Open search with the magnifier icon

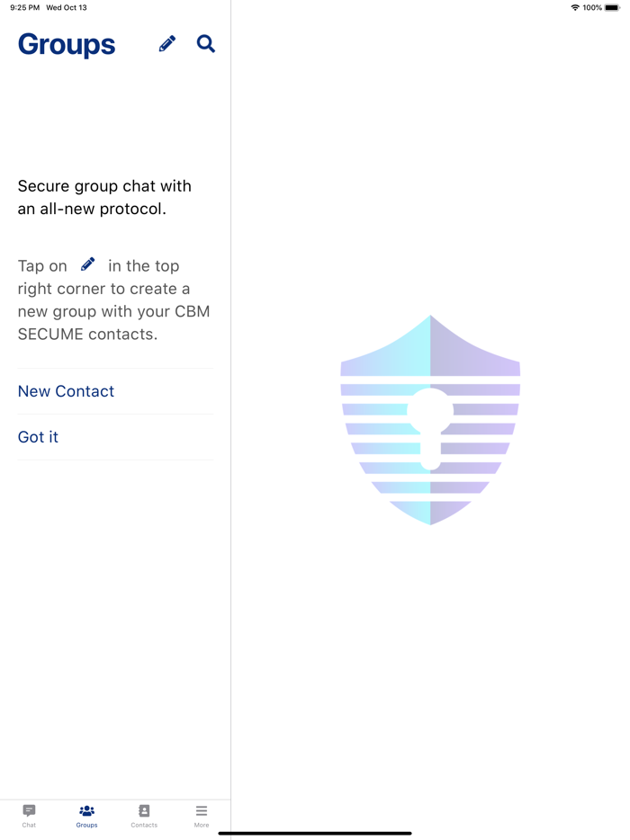[x=206, y=44]
